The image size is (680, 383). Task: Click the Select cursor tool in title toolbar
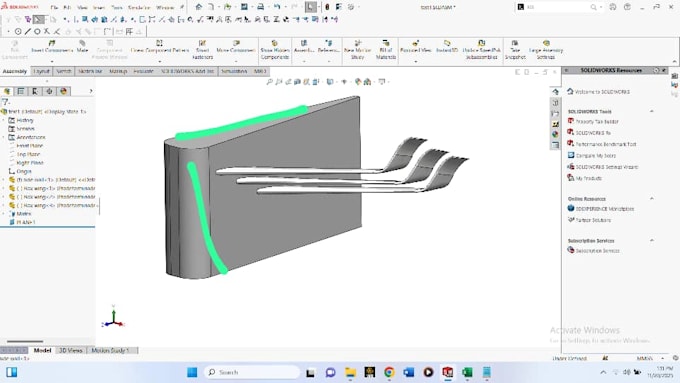311,7
